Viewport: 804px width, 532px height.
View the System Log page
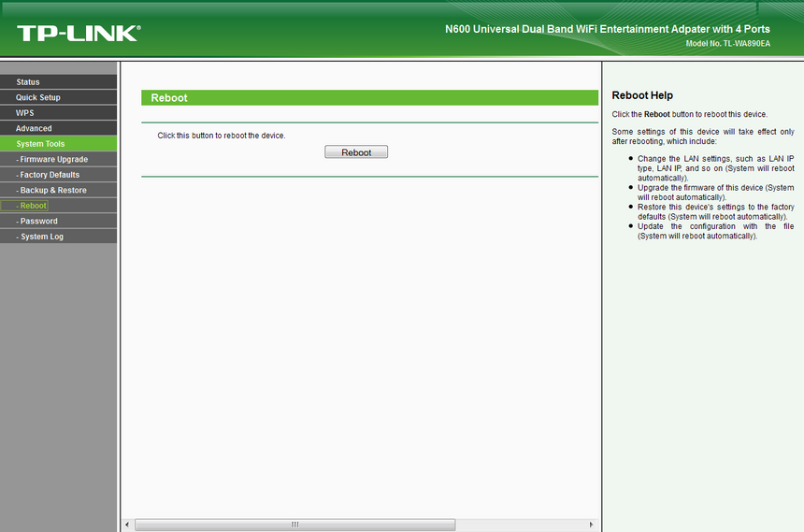tap(41, 237)
